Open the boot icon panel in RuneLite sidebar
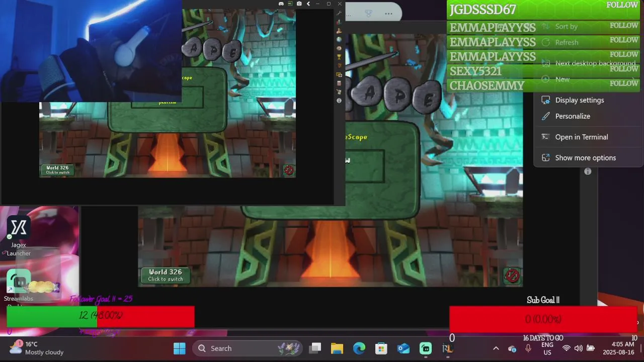 tap(339, 31)
